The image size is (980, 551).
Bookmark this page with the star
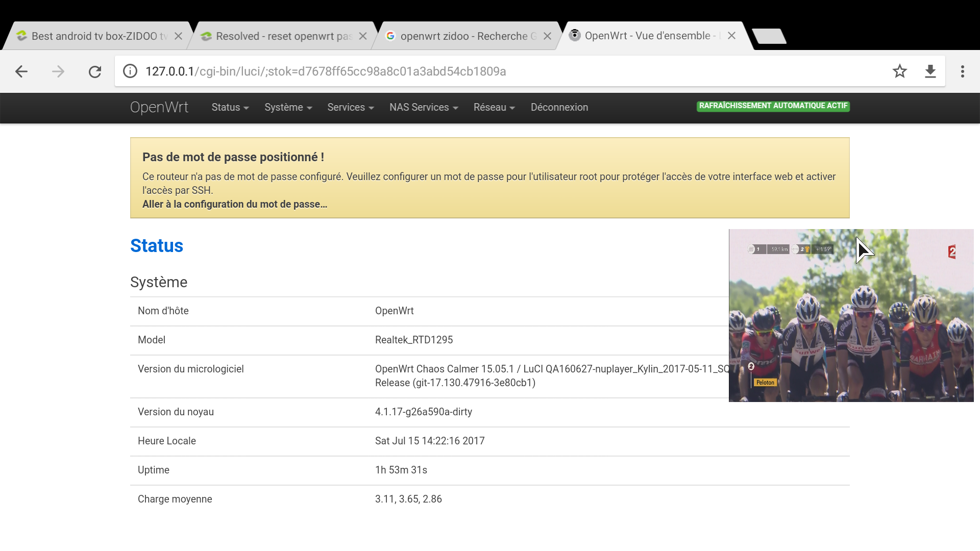pos(899,71)
